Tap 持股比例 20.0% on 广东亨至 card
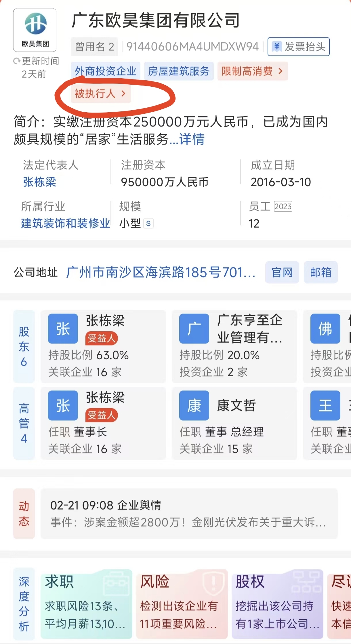 219,355
